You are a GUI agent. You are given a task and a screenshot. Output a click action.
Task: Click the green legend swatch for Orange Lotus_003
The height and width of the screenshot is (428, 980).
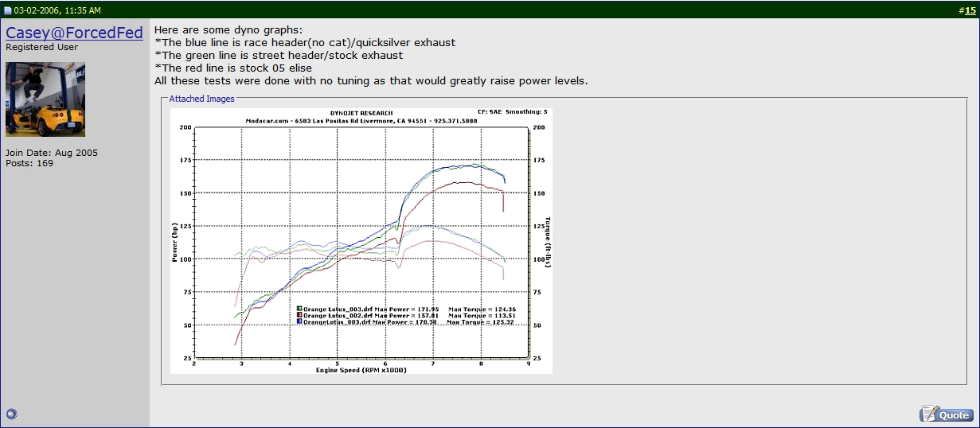click(299, 309)
